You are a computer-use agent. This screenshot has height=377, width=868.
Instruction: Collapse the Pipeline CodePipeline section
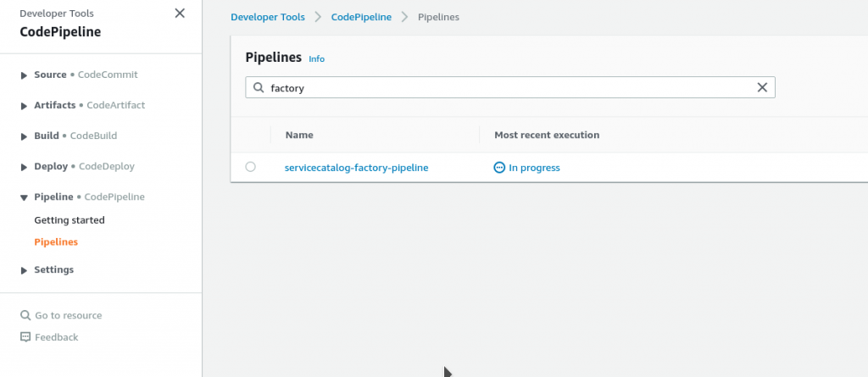24,197
